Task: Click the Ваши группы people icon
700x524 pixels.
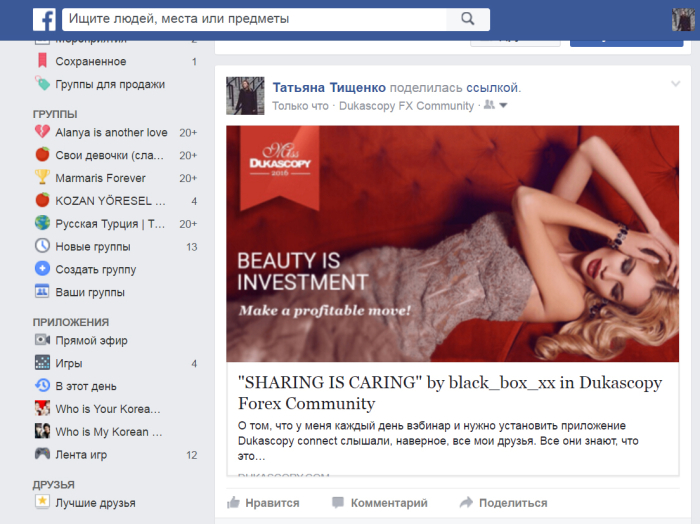Action: point(42,291)
